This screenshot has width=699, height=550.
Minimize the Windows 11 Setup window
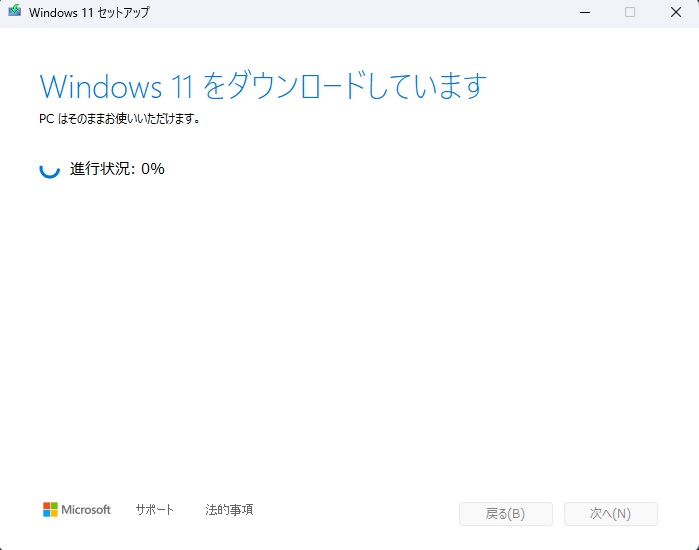point(585,12)
